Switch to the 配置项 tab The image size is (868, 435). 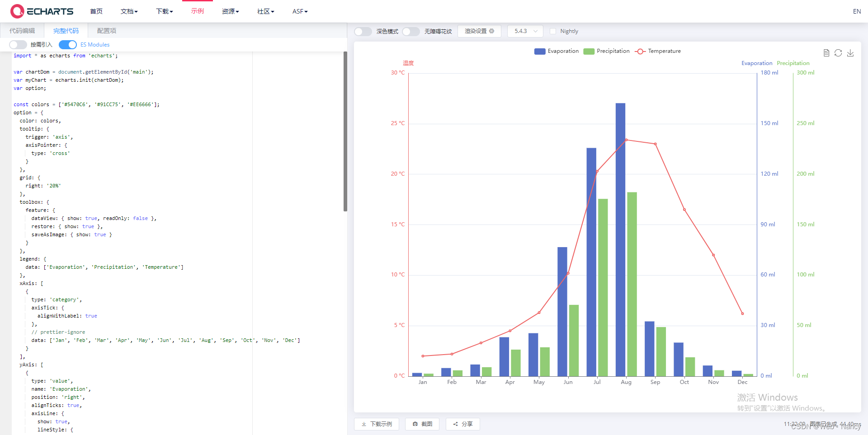[x=106, y=31]
